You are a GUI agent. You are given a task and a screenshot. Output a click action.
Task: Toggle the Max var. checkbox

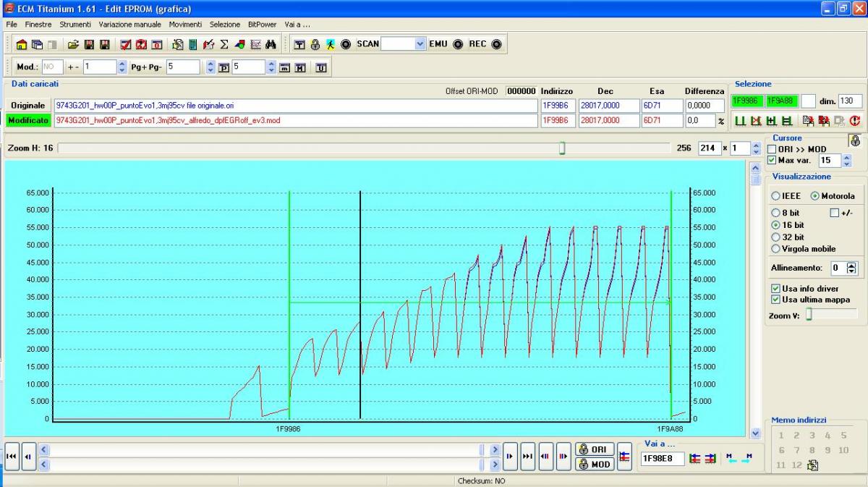(772, 160)
